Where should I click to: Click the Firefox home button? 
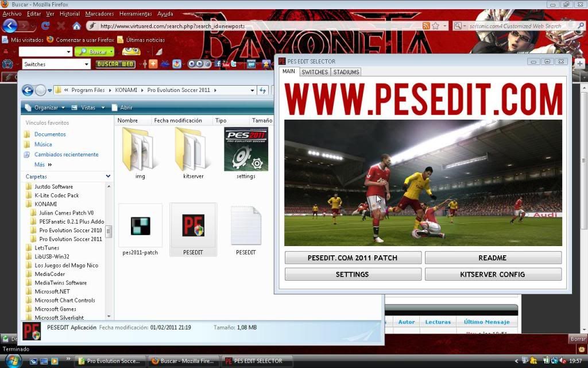pyautogui.click(x=76, y=26)
